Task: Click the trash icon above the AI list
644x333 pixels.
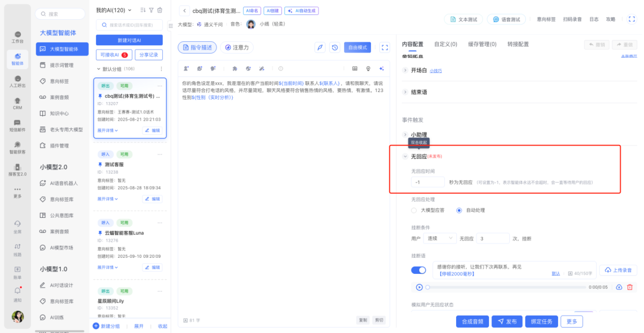Action: click(160, 10)
